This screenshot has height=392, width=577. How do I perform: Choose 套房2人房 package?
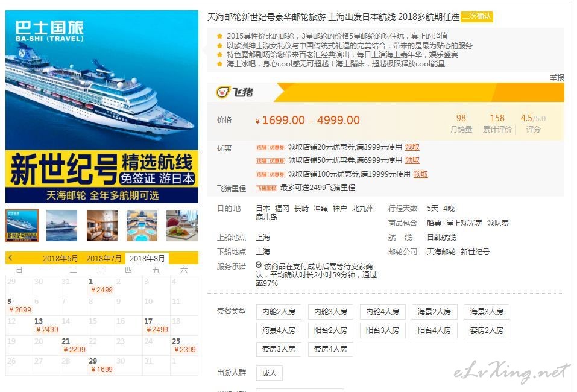pos(487,330)
